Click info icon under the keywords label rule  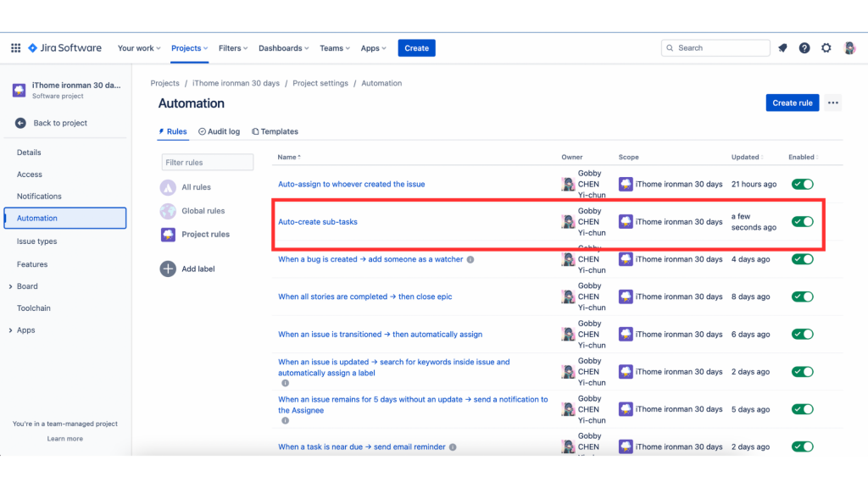pos(285,383)
